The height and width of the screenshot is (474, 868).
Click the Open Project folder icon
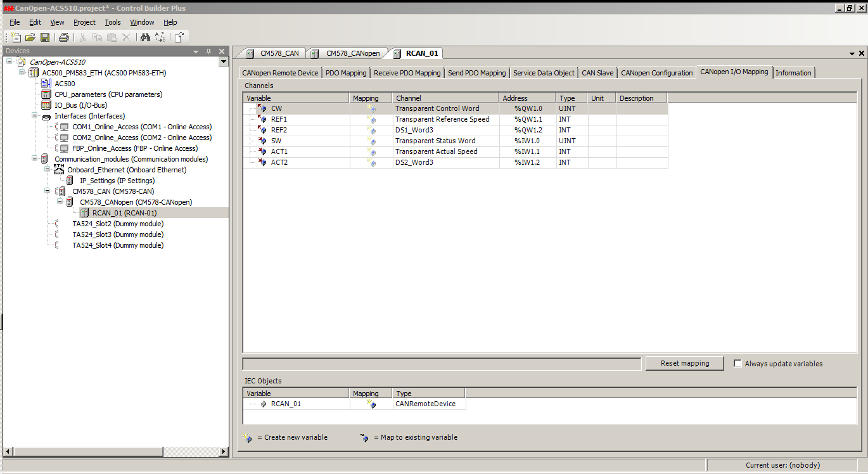point(30,37)
